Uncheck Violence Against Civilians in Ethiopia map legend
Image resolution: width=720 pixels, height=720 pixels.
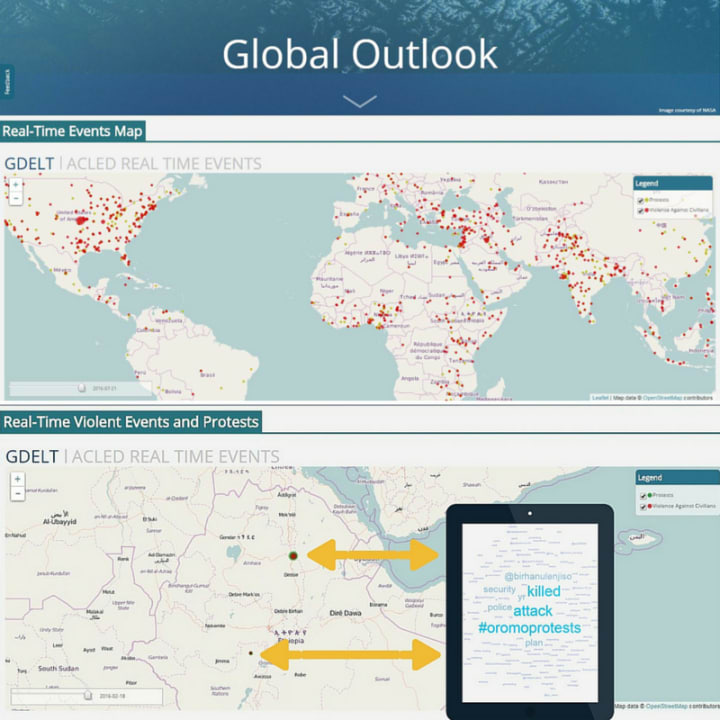[x=643, y=506]
